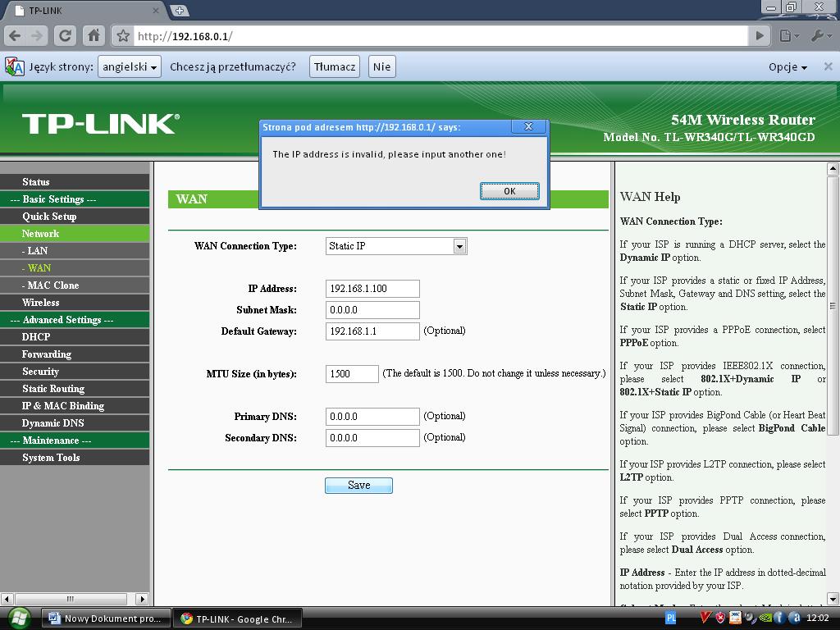
Task: Select Network in sidebar menu
Action: coord(75,234)
